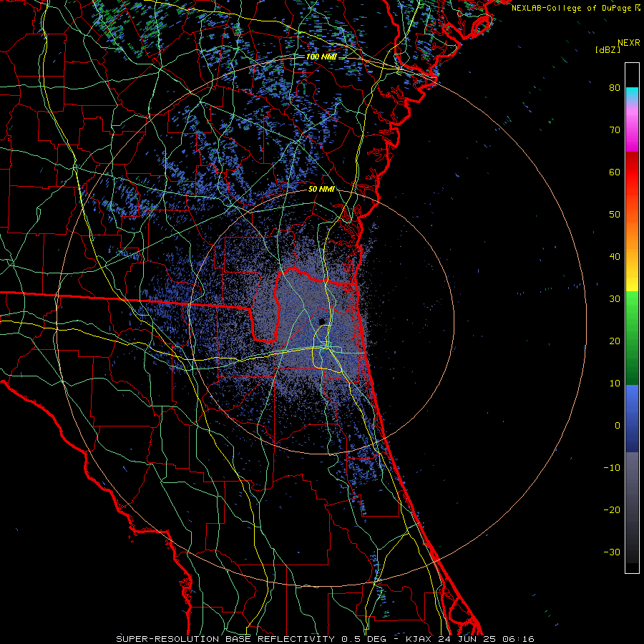Select the -10 value on the dBZ scale
644x644 pixels.
tap(612, 468)
